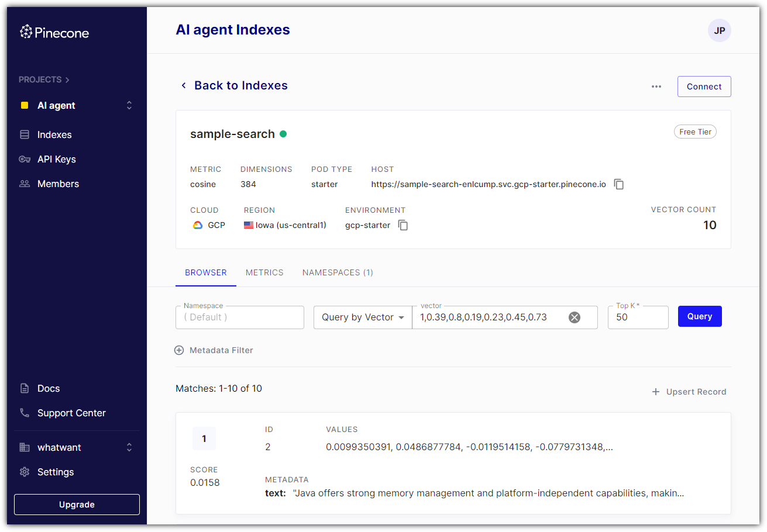
Task: Click the cosine metric value
Action: click(x=203, y=184)
